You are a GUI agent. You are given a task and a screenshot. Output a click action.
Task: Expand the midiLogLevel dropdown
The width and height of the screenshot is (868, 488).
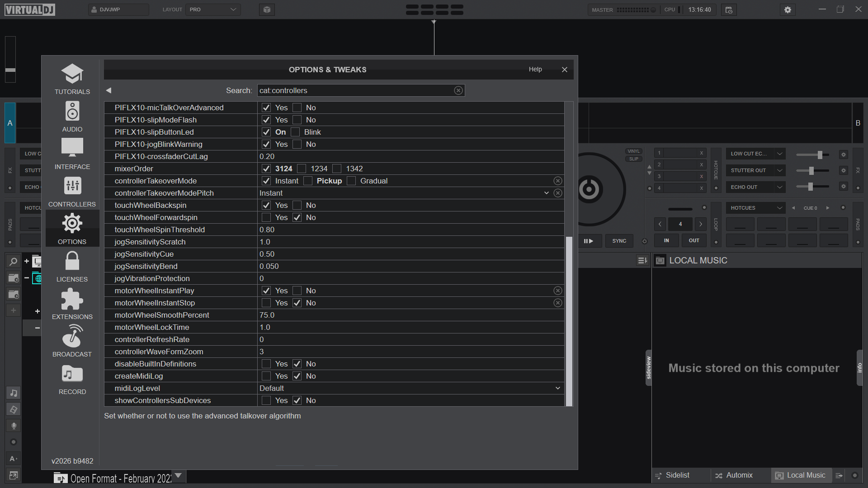(x=558, y=388)
